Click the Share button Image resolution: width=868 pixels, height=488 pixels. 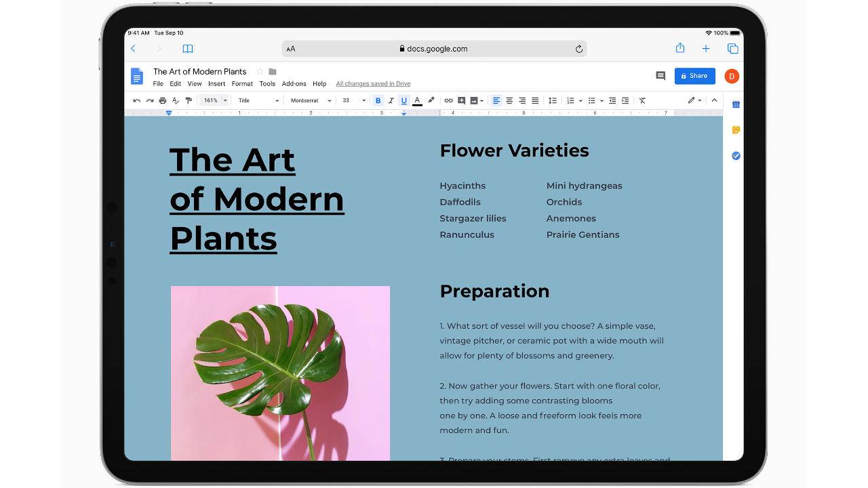pyautogui.click(x=694, y=76)
